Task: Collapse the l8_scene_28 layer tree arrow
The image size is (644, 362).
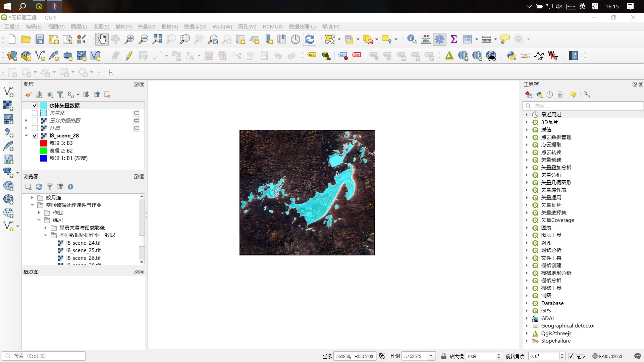Action: point(26,136)
